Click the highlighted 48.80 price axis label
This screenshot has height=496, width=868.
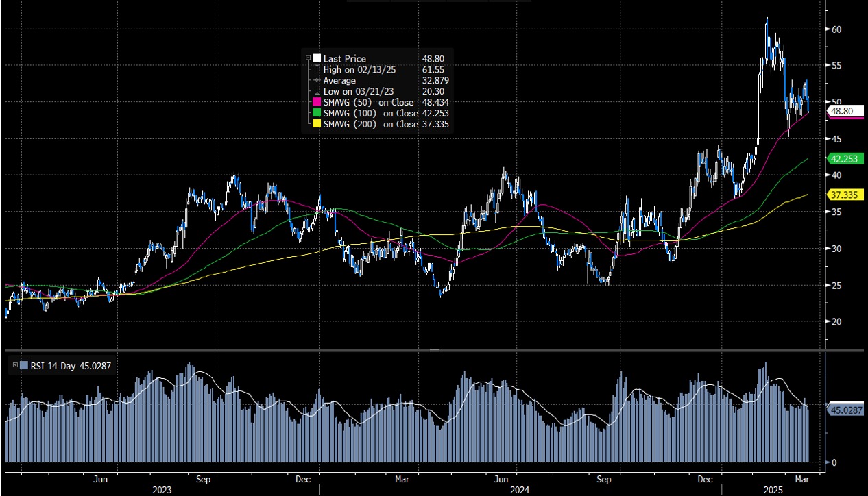point(842,110)
